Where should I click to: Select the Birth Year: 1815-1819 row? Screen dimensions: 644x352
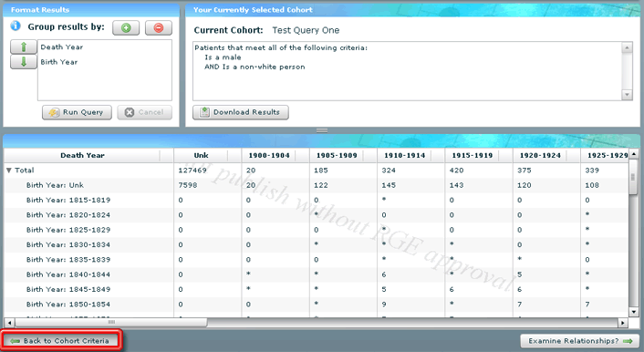pos(317,200)
